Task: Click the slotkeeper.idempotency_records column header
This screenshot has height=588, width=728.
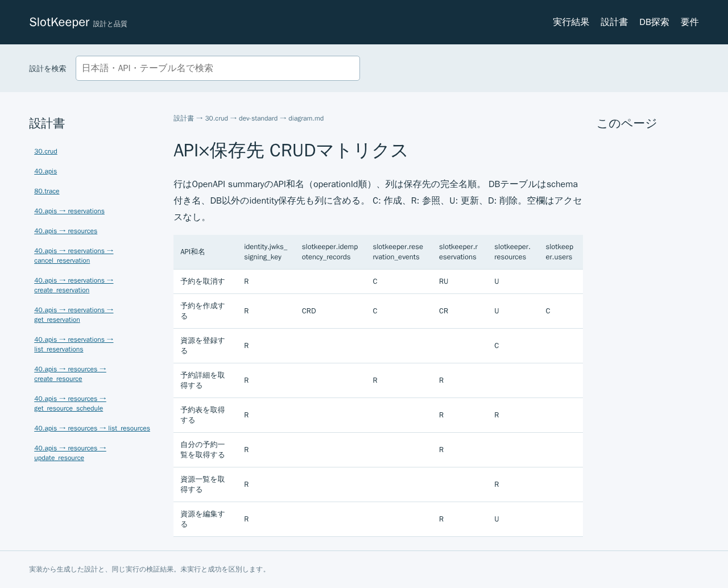Action: coord(330,252)
